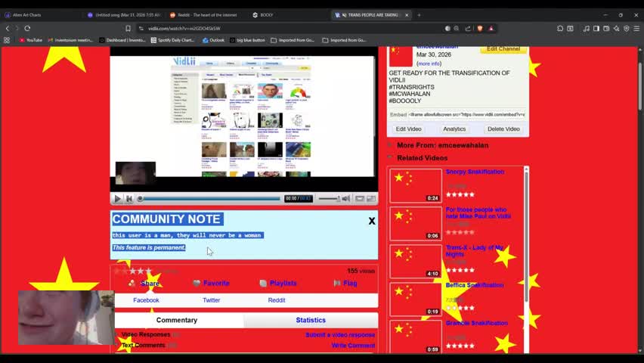The image size is (644, 363).
Task: Open the bookmarks bar apps grid icon
Action: (x=7, y=40)
